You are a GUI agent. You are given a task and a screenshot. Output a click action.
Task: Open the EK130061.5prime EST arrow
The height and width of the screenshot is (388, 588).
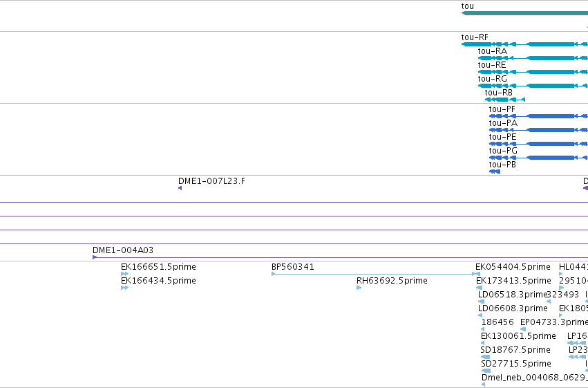click(482, 343)
